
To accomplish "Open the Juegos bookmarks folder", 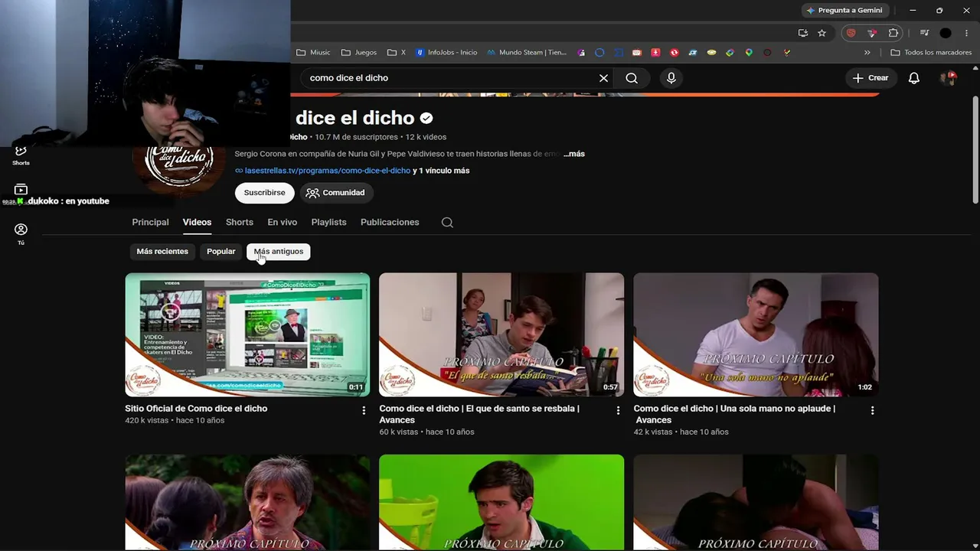I will 359,53.
